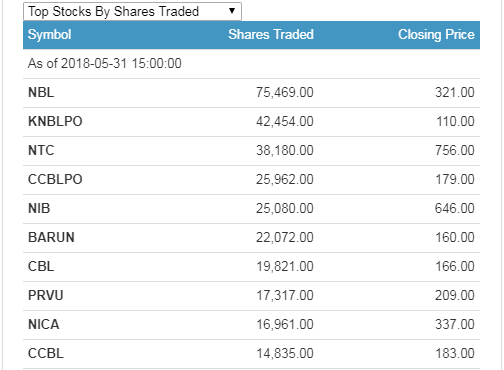The image size is (504, 370).
Task: Click the Closing Price column header
Action: point(436,35)
